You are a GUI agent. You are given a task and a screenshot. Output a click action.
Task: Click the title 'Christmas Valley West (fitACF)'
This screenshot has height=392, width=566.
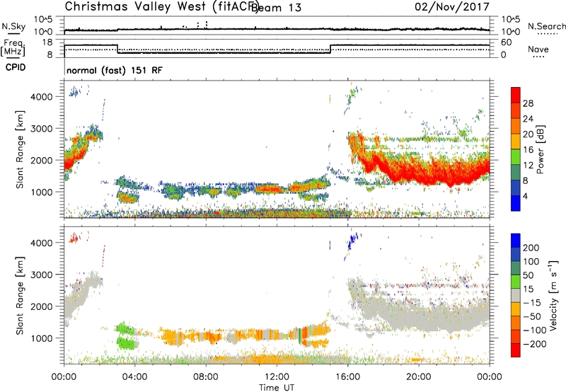(x=161, y=6)
